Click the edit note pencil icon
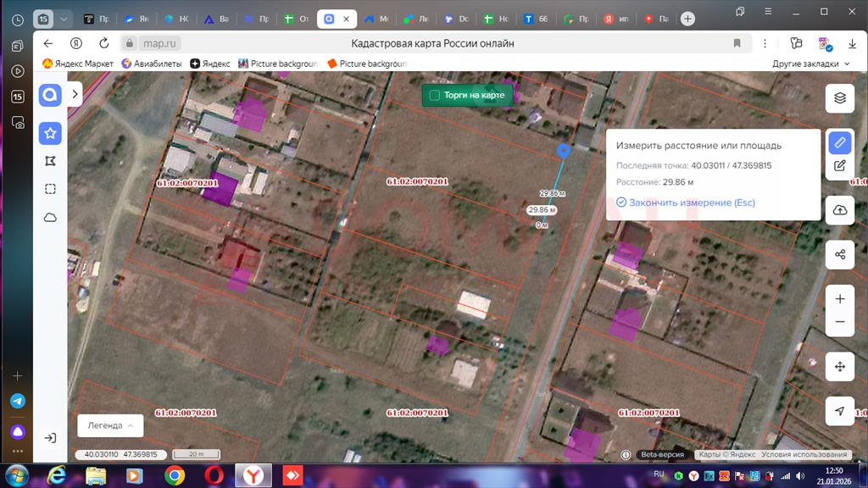 click(x=839, y=166)
